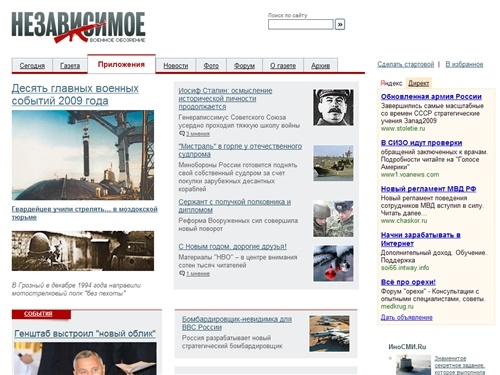The image size is (500, 375).
Task: Click comment bubble icon next to 3 мнения
Action: (182, 134)
